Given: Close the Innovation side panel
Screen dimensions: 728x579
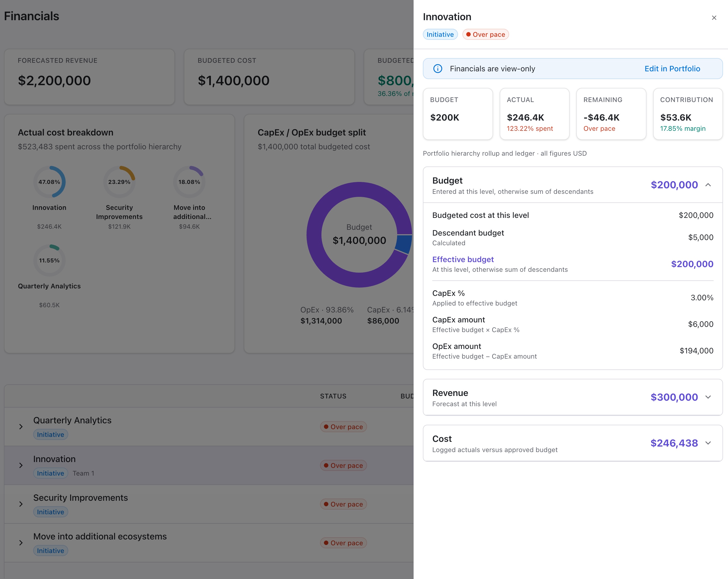Looking at the screenshot, I should 714,18.
